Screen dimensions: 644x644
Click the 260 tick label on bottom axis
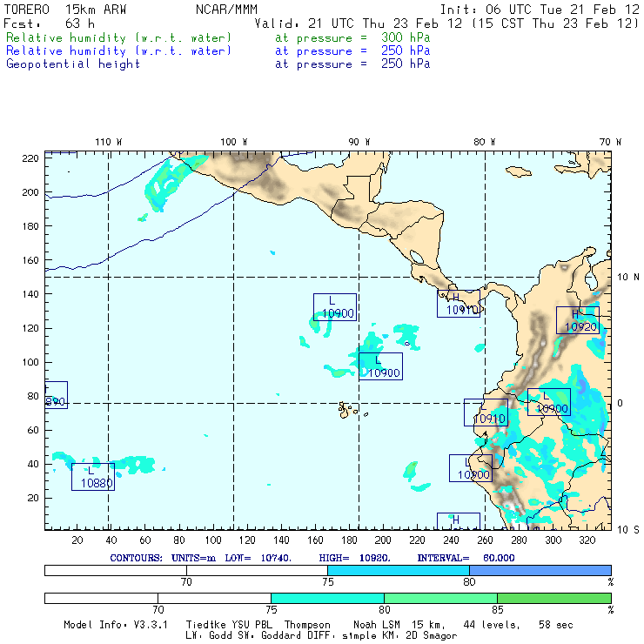pos(485,540)
